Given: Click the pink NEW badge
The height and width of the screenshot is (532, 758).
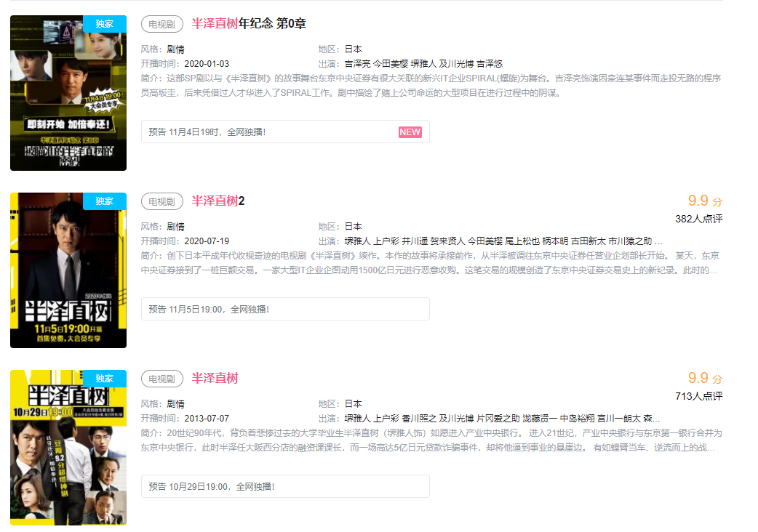Looking at the screenshot, I should 410,132.
